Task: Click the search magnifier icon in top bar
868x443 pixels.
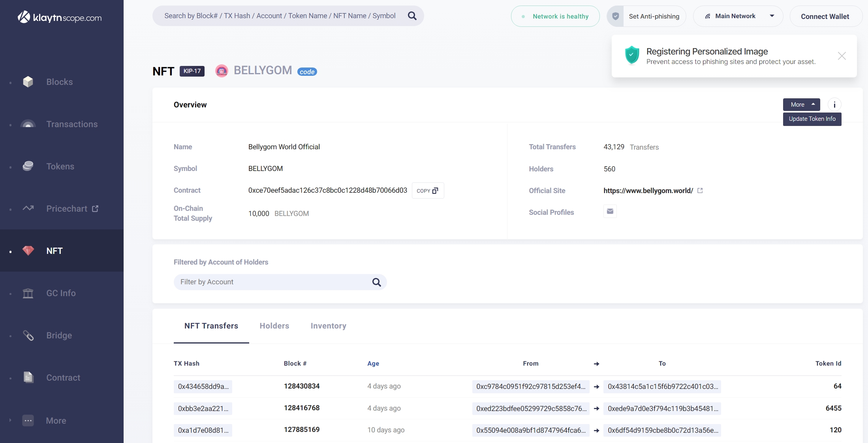Action: pos(412,16)
